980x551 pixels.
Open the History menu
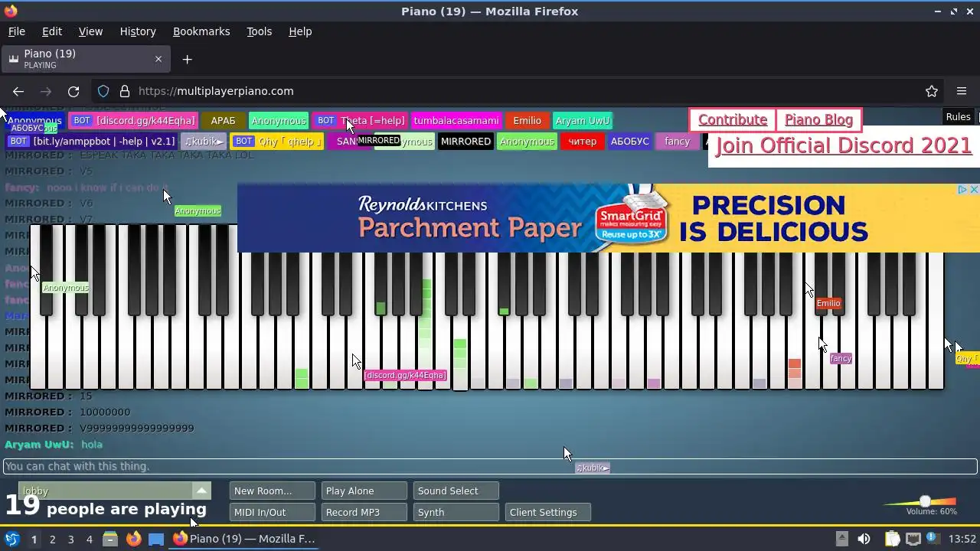click(138, 31)
